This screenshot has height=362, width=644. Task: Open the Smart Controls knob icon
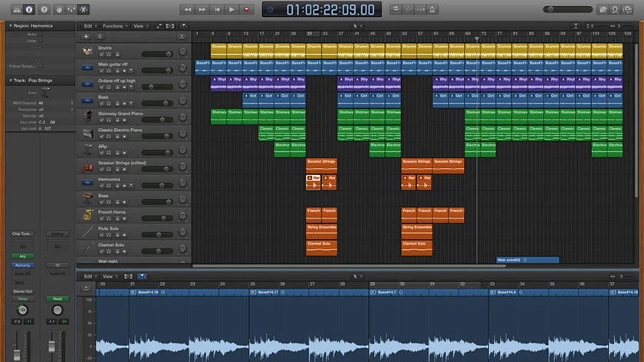tap(59, 9)
